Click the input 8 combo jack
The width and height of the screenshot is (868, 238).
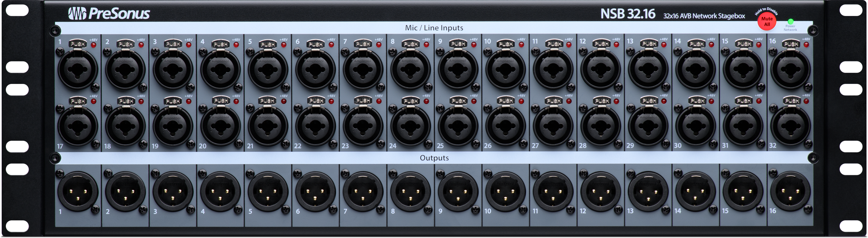click(410, 69)
